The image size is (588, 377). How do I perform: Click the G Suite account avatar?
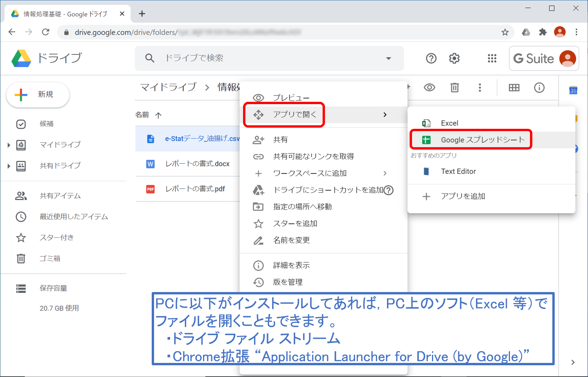[568, 58]
